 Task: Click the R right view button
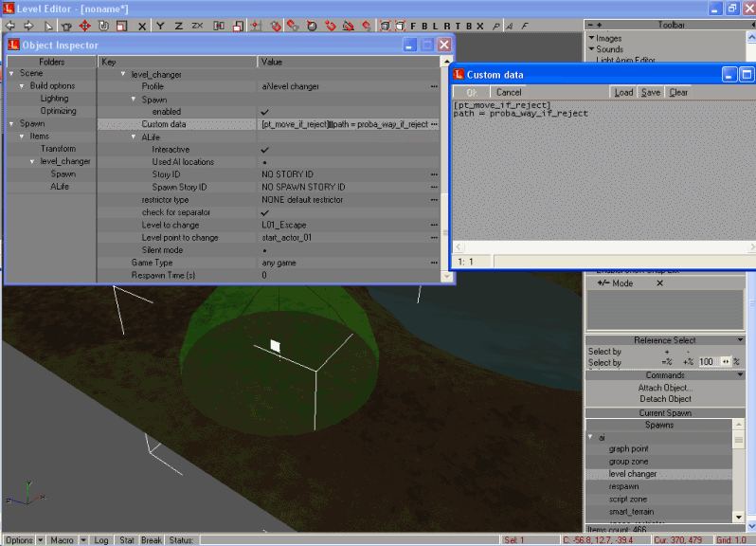coord(447,26)
